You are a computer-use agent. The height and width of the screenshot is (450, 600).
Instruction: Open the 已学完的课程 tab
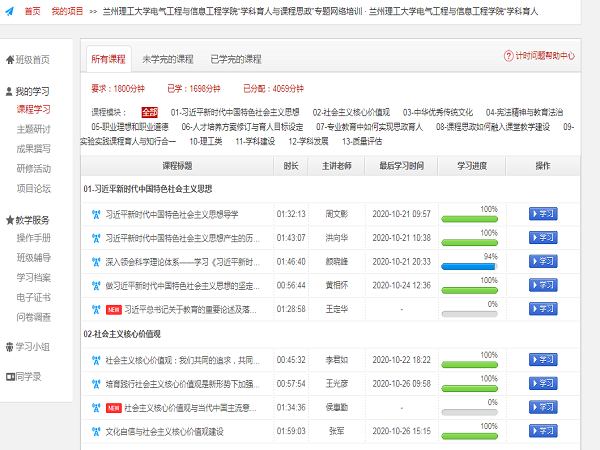pyautogui.click(x=236, y=59)
